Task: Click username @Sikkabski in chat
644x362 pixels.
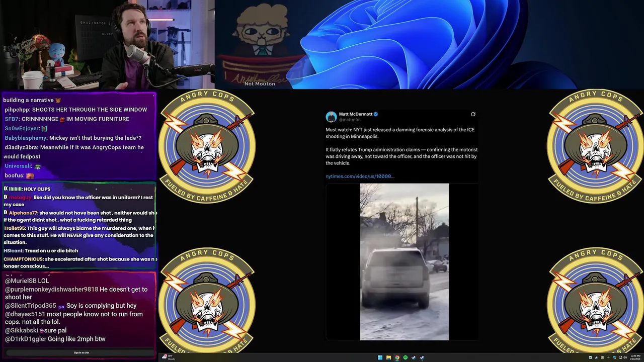Action: pos(22,330)
